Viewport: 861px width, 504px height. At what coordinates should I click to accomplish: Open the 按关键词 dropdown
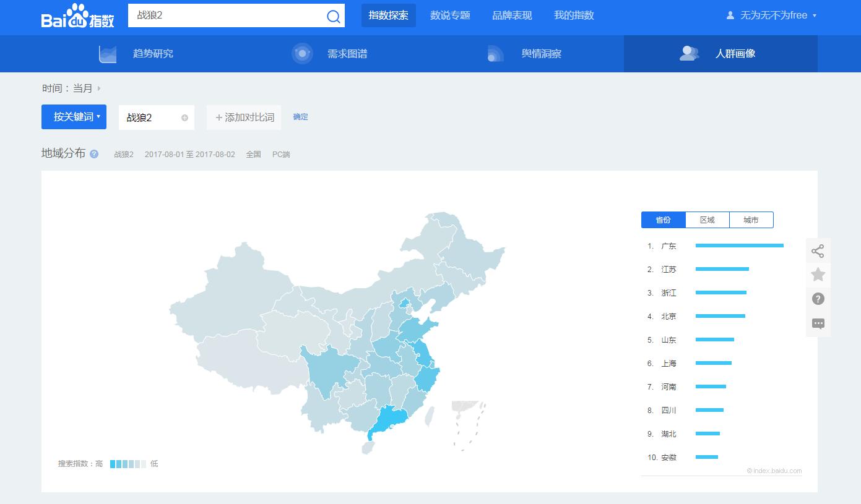coord(74,117)
